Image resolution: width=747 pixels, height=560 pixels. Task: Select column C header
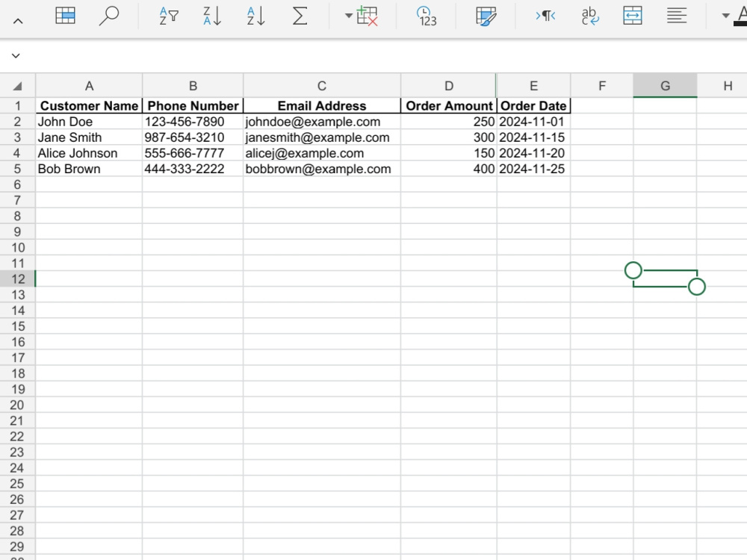(322, 86)
